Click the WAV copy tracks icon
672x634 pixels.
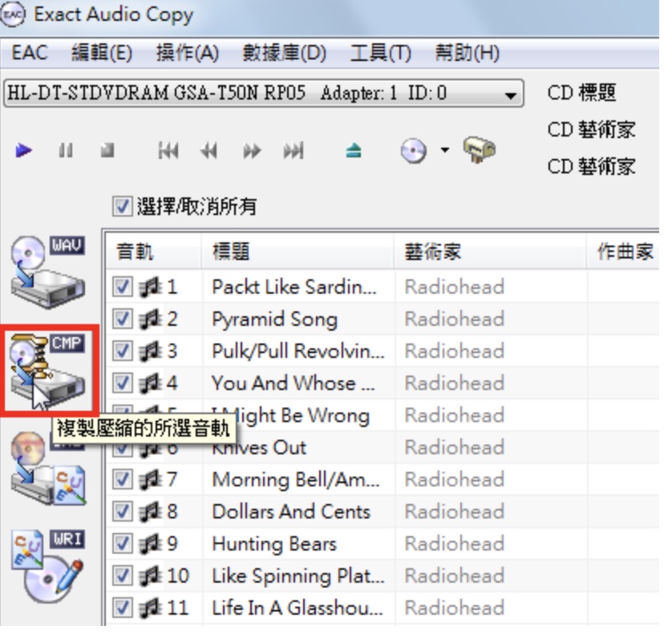coord(48,272)
